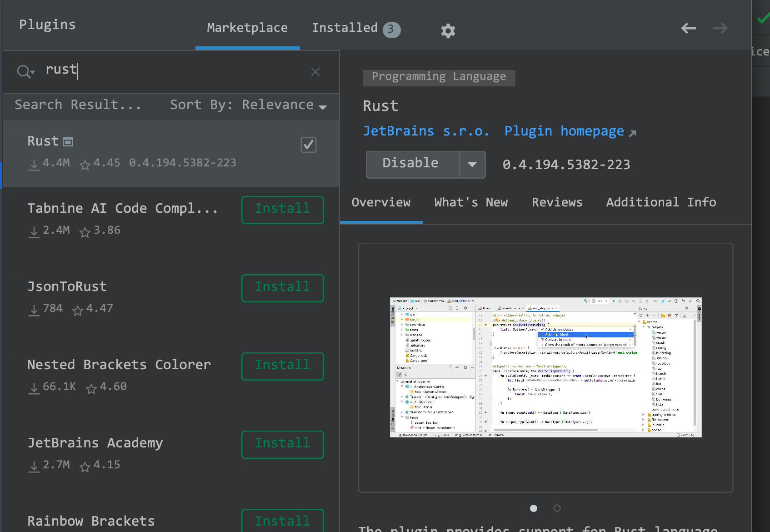The width and height of the screenshot is (770, 532).
Task: Open the Reviews tab
Action: (x=557, y=202)
